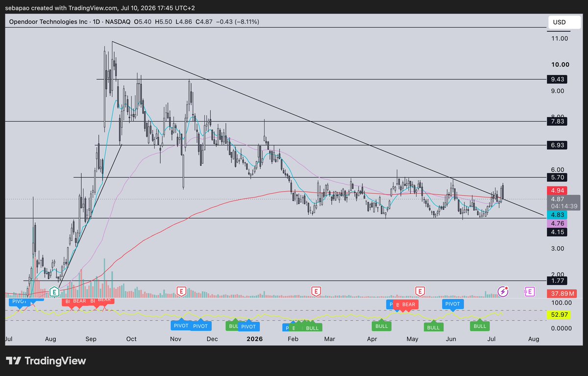Viewport: 588px width, 376px height.
Task: Click the red earnings E marker near November
Action: point(181,292)
